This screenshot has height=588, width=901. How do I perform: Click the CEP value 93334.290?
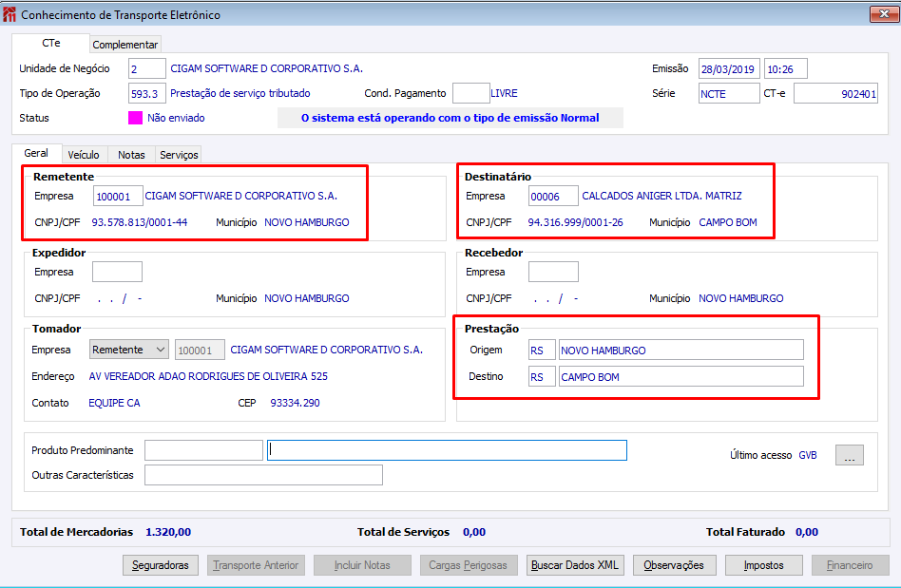[295, 403]
